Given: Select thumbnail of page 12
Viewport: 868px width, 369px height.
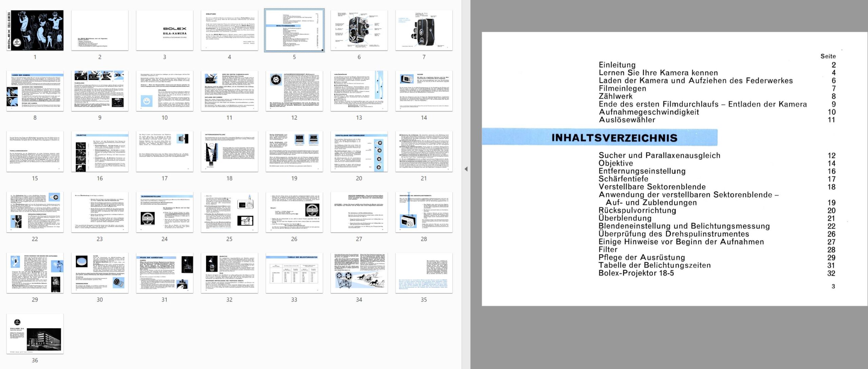Looking at the screenshot, I should 294,91.
